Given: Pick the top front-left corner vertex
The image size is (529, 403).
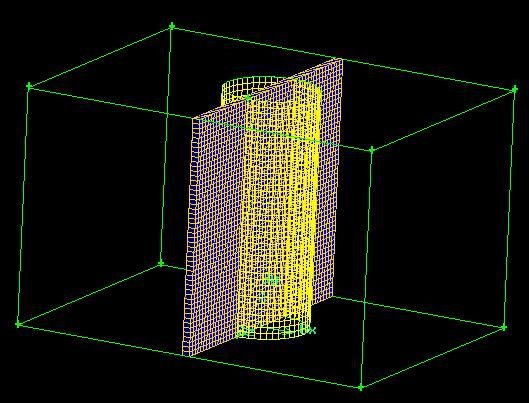Looking at the screenshot, I should click(29, 86).
